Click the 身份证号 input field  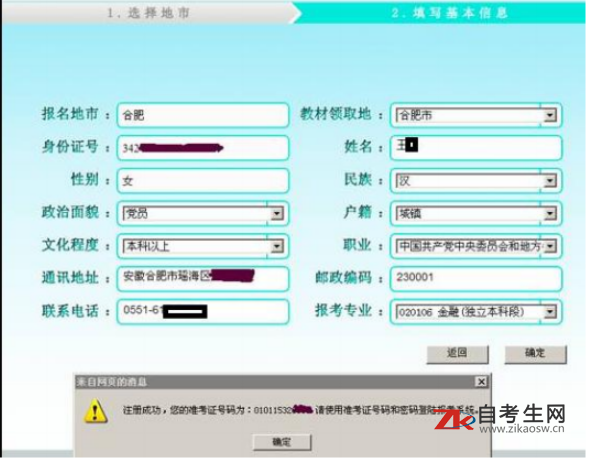[x=203, y=148]
